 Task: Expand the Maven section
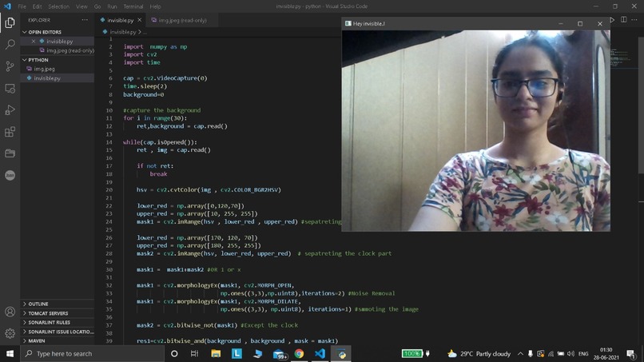tap(57, 340)
